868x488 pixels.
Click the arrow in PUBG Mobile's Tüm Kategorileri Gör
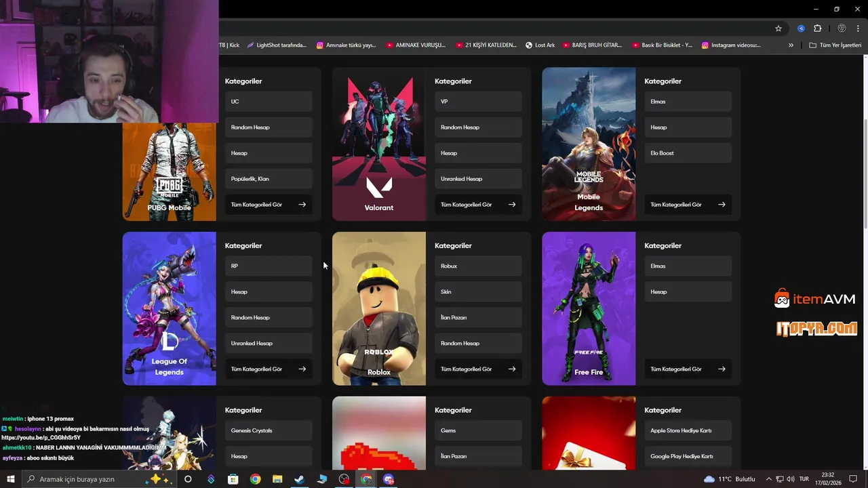point(302,205)
